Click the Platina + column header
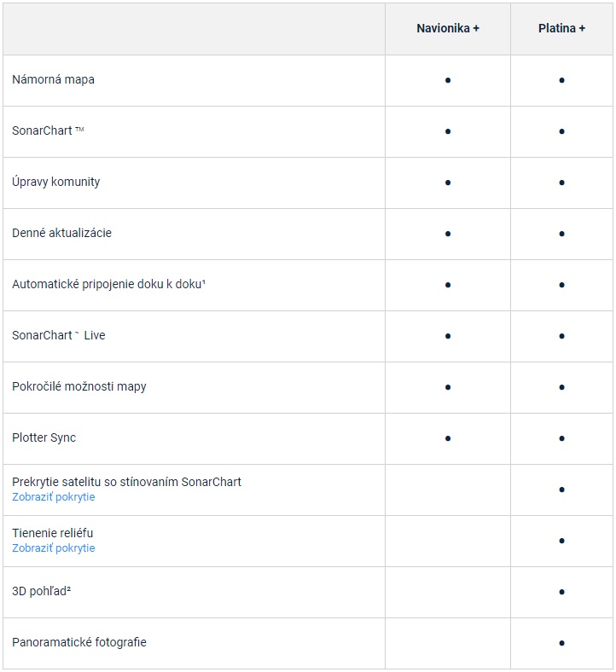616x672 pixels. tap(561, 28)
